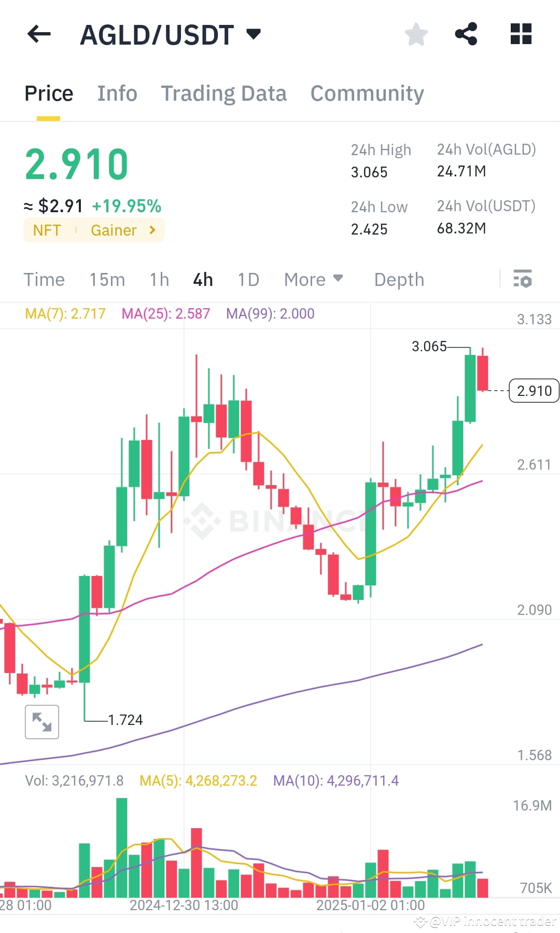Open the Gainer ranking via chevron
This screenshot has height=933, width=560.
(151, 230)
